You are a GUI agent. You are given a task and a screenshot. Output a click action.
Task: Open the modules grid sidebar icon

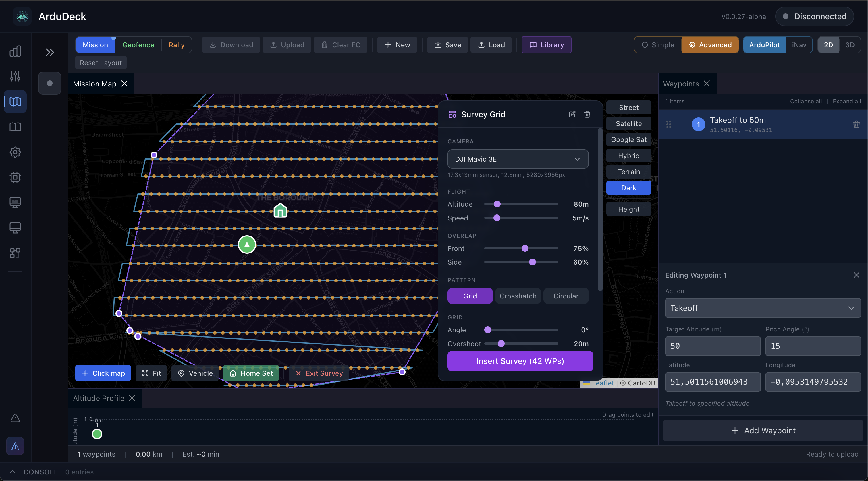tap(15, 253)
